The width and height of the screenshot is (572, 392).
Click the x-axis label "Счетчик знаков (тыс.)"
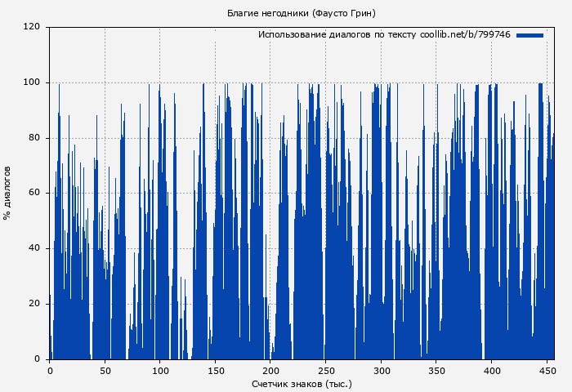302,383
